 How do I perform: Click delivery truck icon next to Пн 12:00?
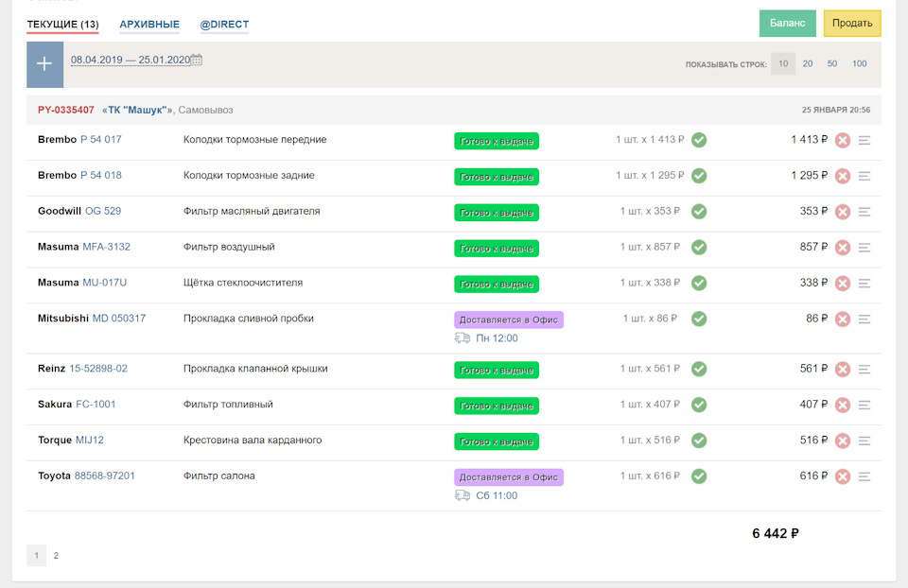click(463, 338)
